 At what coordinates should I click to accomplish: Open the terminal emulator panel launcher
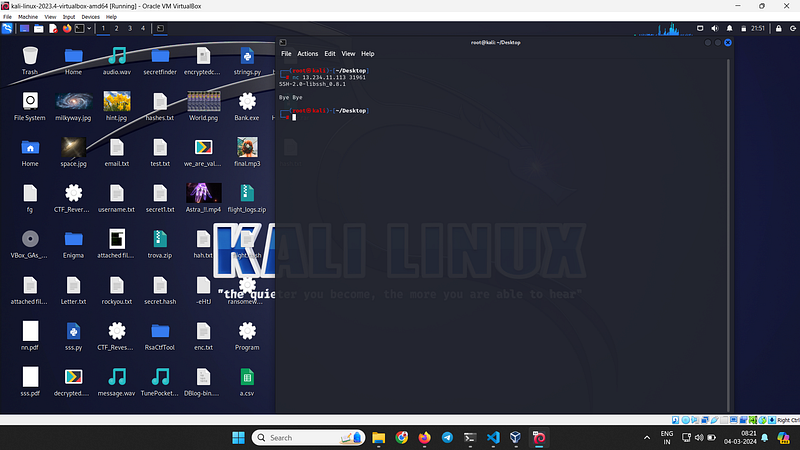[80, 29]
